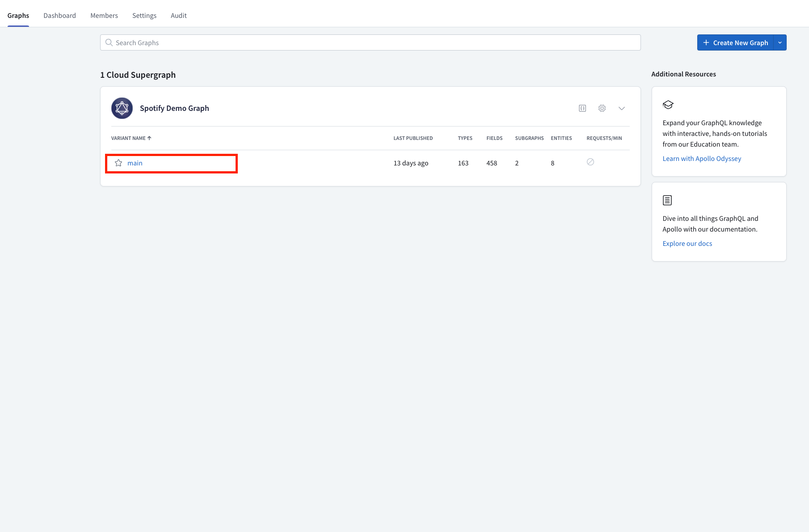This screenshot has width=809, height=532.
Task: Click the '1 Cloud Supergraph' heading
Action: (x=138, y=75)
